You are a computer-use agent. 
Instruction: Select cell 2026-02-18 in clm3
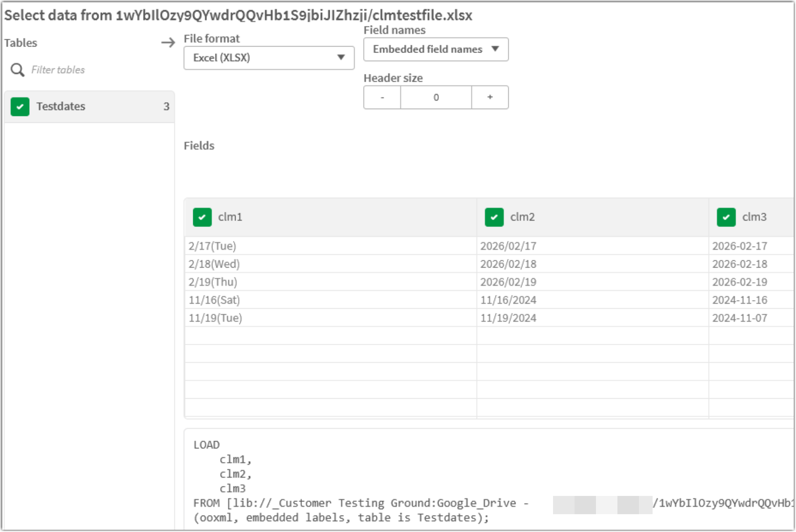point(752,264)
